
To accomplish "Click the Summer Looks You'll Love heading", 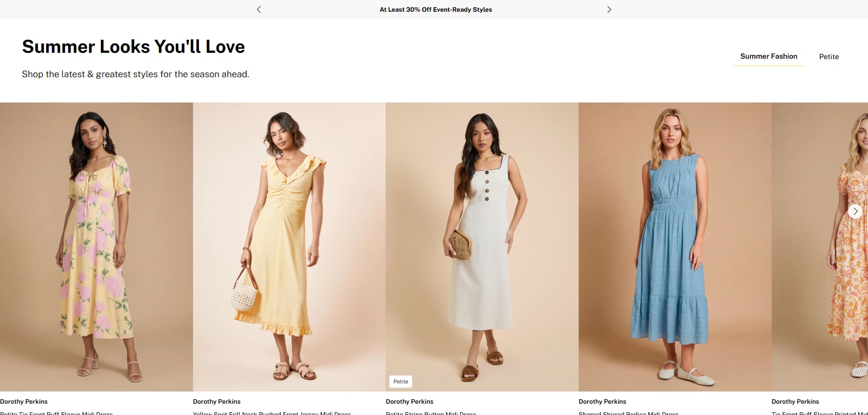I will (133, 47).
